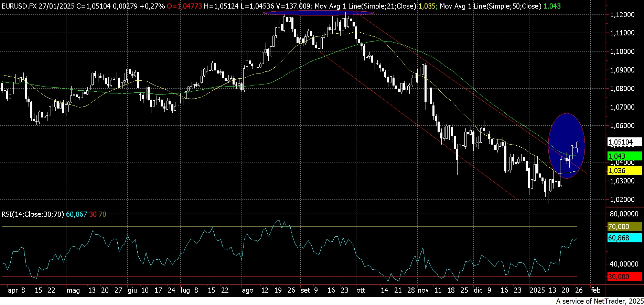Click the large blue ellipse highlighting the breakout
The width and height of the screenshot is (644, 305).
pyautogui.click(x=566, y=146)
